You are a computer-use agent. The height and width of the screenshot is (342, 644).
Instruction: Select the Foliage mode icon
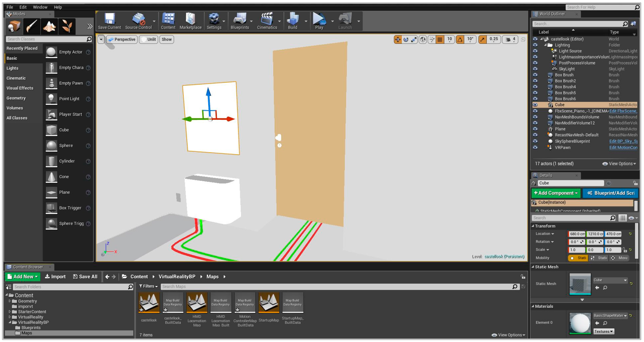(x=67, y=26)
